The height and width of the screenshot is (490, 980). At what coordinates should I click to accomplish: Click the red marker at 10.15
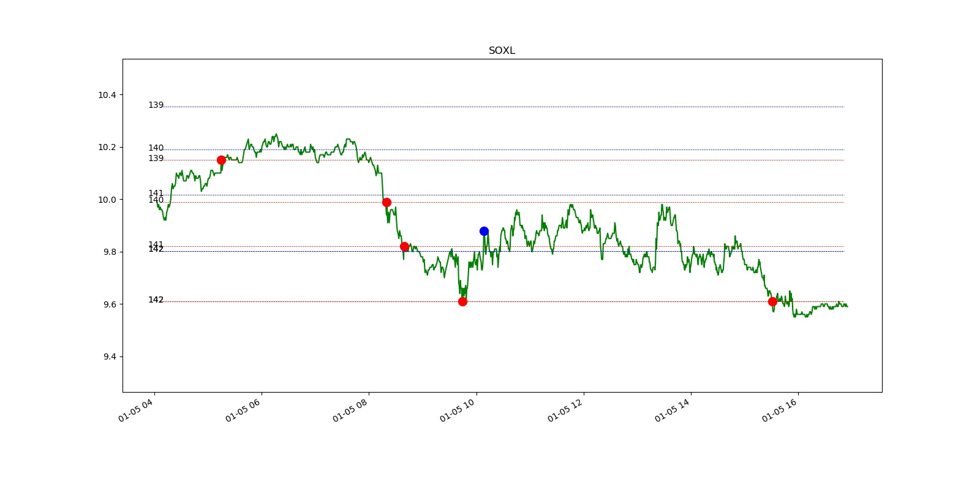click(x=221, y=160)
